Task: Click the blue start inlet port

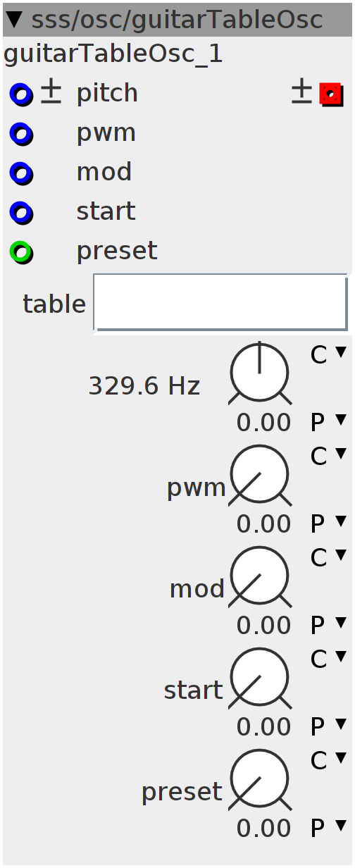Action: pos(21,212)
